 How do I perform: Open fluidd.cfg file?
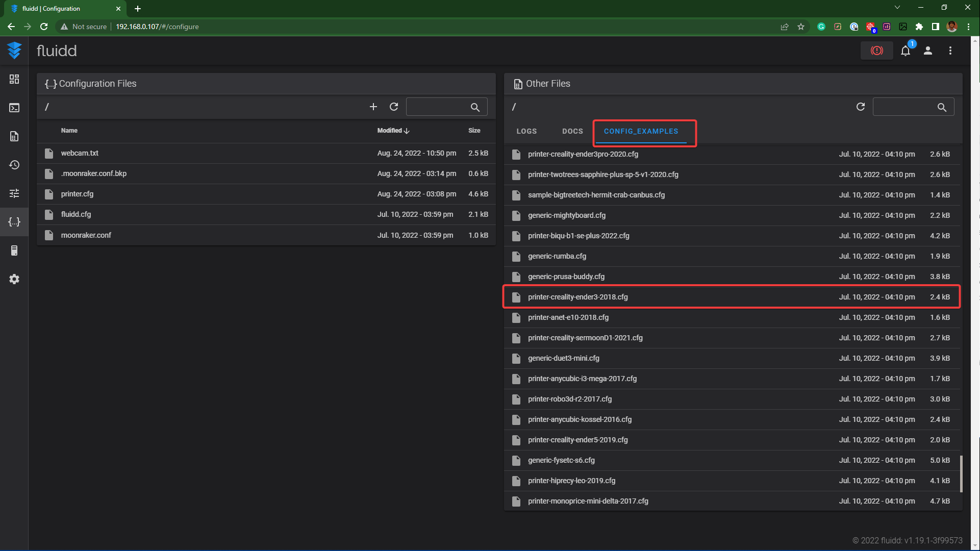(266, 214)
